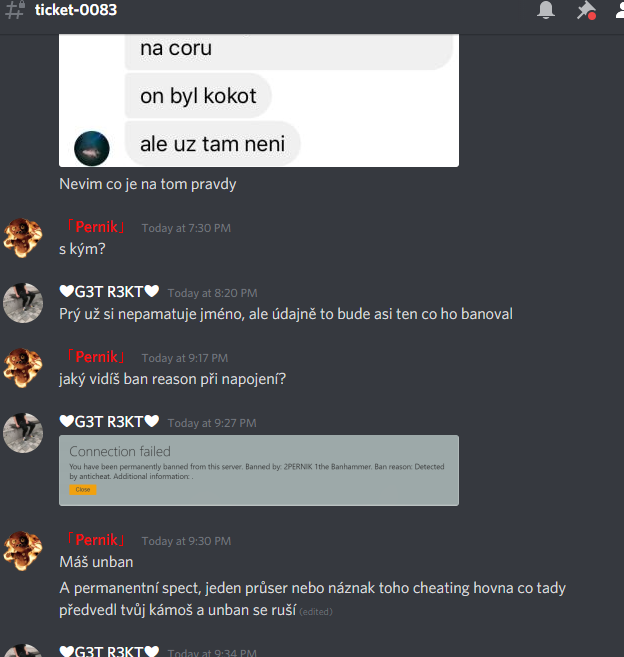This screenshot has height=657, width=624.
Task: Enlarge the Connection failed ban screenshot
Action: (x=259, y=470)
